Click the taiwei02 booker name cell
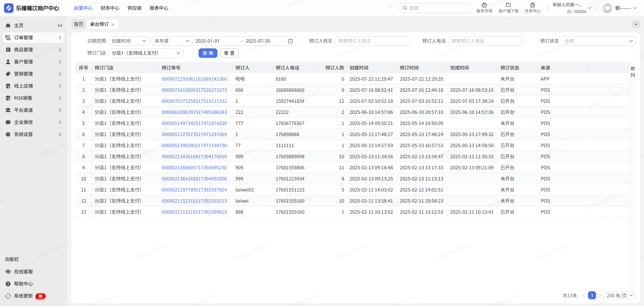 pos(245,190)
